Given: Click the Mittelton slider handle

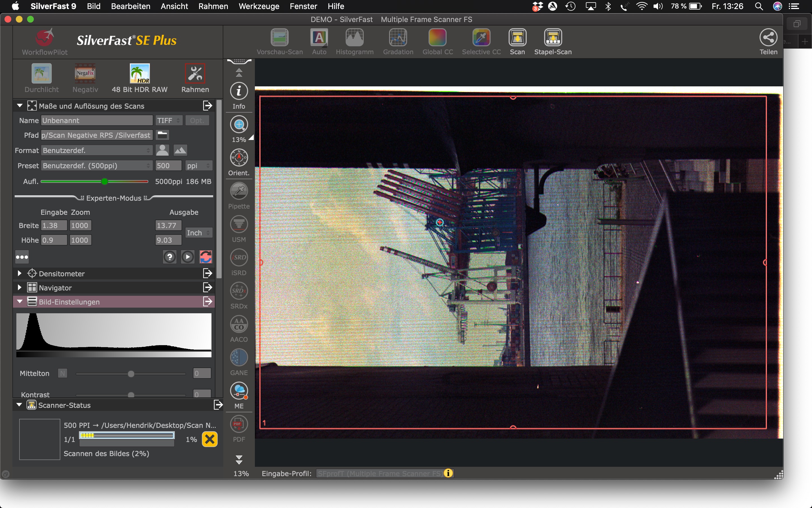Looking at the screenshot, I should point(131,374).
